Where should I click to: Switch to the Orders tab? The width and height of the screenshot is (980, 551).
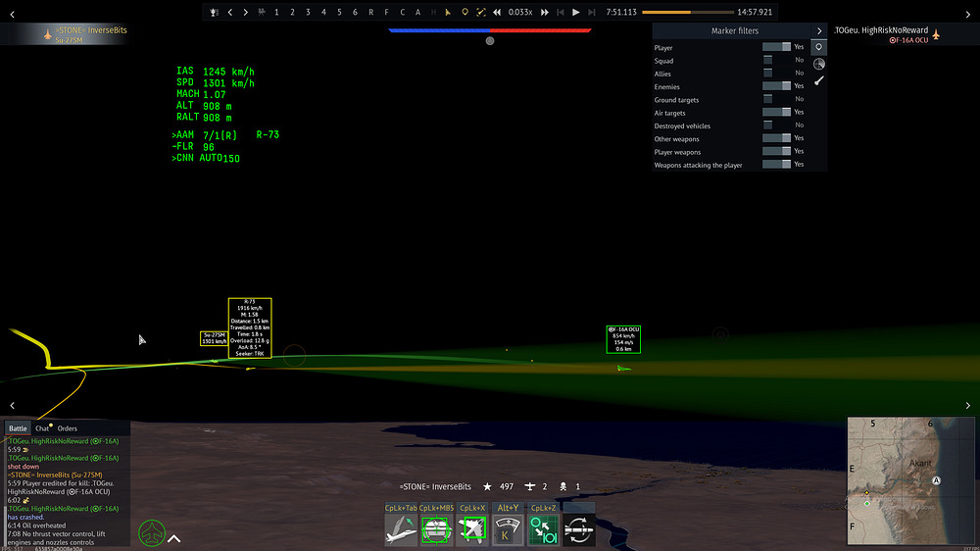(67, 428)
